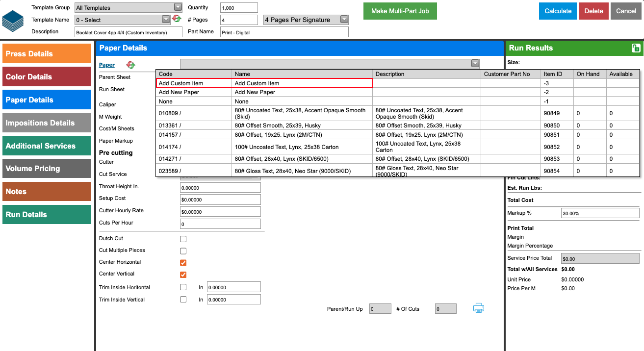Select 100# Uncoated Text Lynx Carton row
The image size is (644, 351).
[x=398, y=147]
